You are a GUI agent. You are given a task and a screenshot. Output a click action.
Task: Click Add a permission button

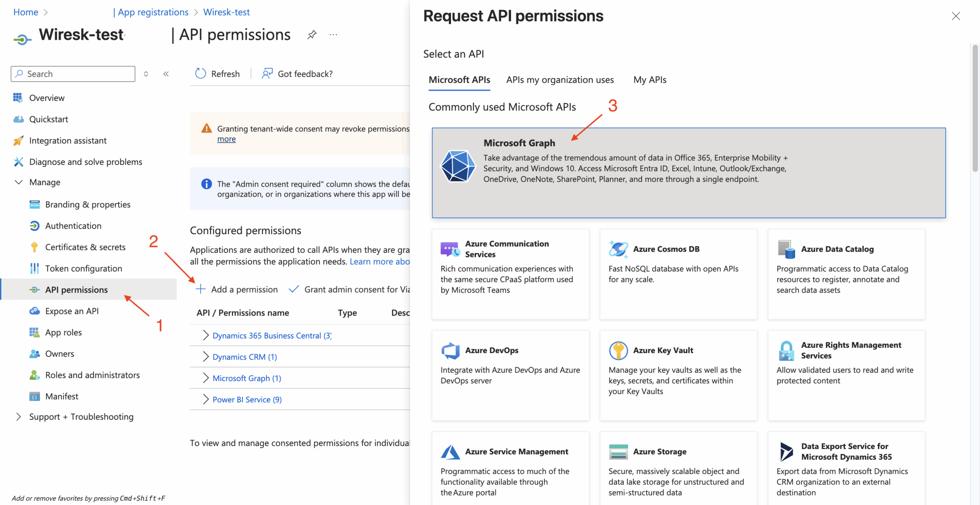click(237, 289)
